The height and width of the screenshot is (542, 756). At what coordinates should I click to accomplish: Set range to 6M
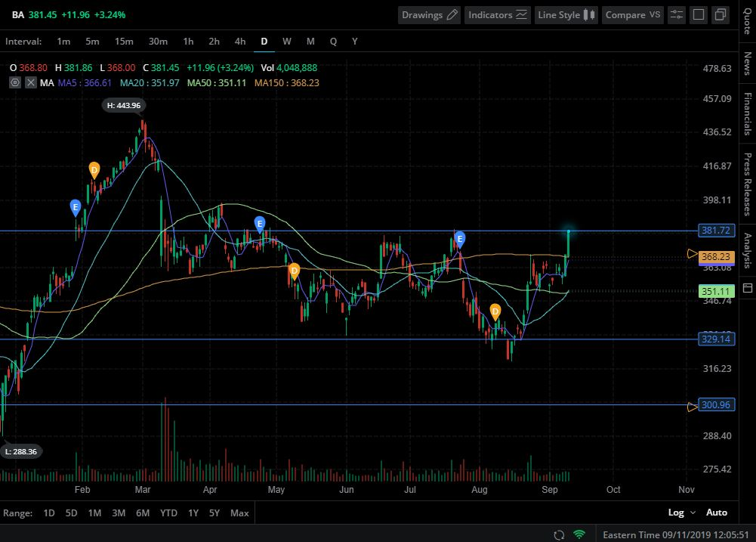tap(143, 513)
